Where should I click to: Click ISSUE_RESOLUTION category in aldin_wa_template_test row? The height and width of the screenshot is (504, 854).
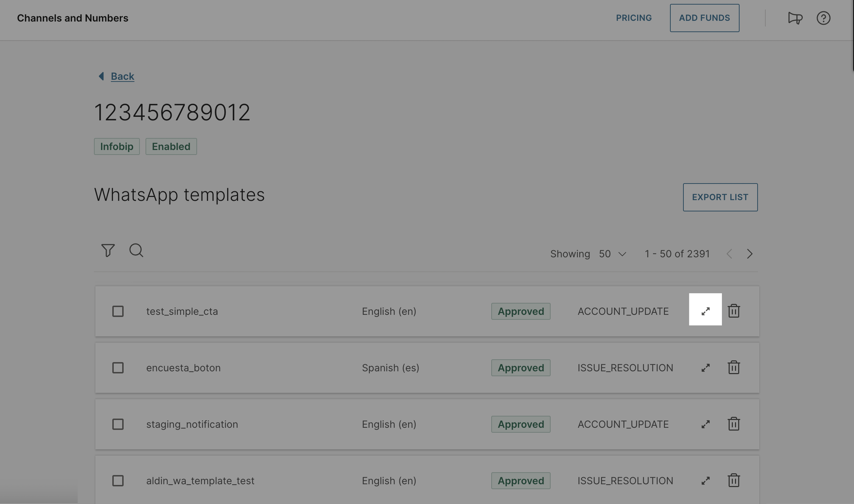(x=625, y=481)
